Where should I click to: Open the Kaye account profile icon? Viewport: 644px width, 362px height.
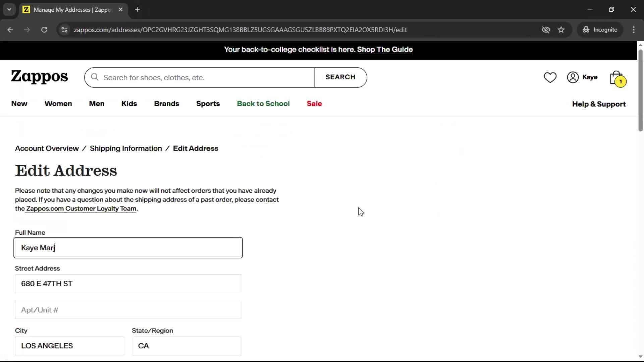tap(573, 77)
